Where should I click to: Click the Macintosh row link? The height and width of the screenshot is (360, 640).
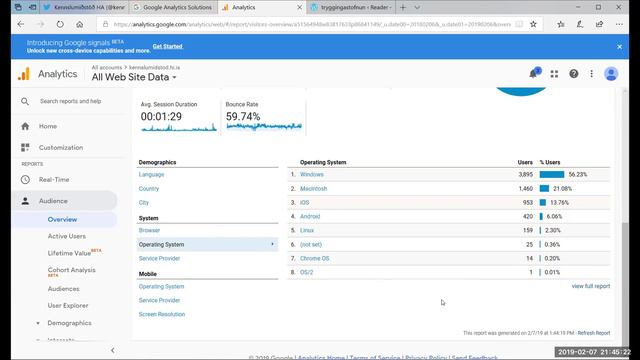coord(313,189)
